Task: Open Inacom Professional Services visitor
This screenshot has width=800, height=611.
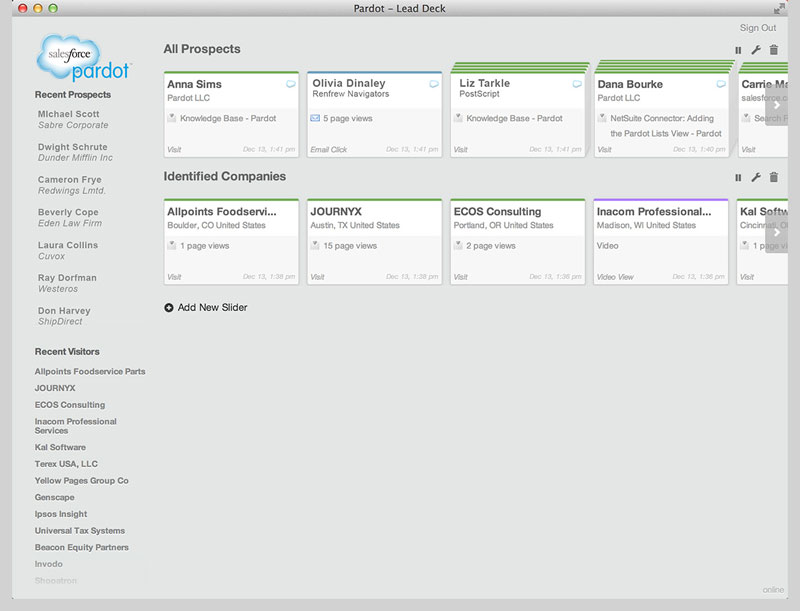Action: point(76,426)
